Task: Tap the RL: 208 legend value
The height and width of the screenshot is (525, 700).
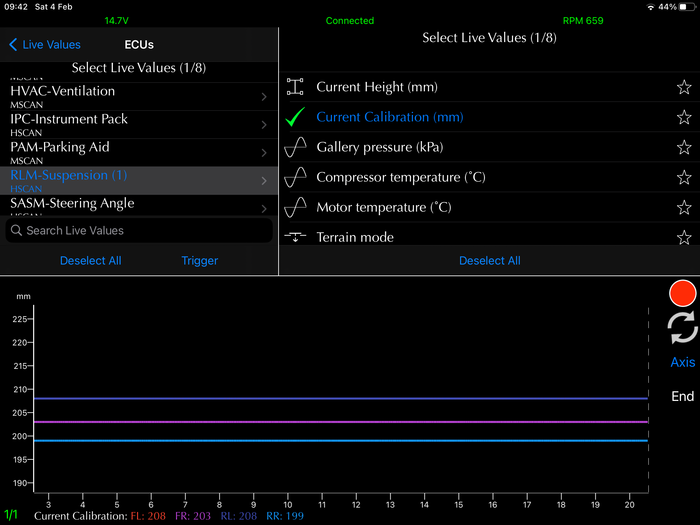Action: (x=238, y=516)
